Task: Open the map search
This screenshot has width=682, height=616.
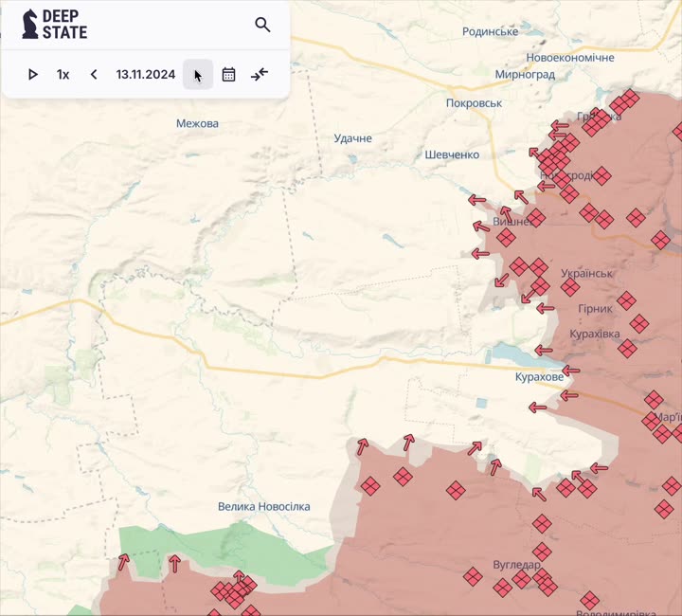Action: click(x=262, y=25)
